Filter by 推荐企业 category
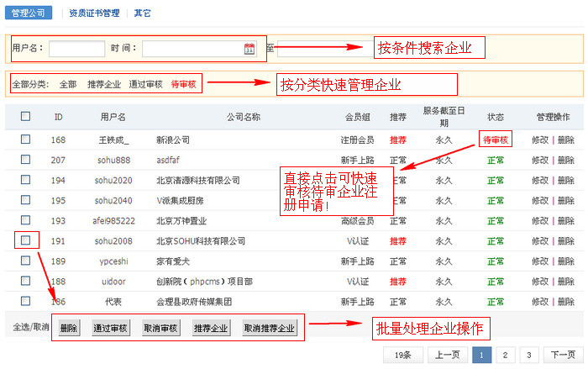Screen dimensions: 588x369 pos(104,84)
